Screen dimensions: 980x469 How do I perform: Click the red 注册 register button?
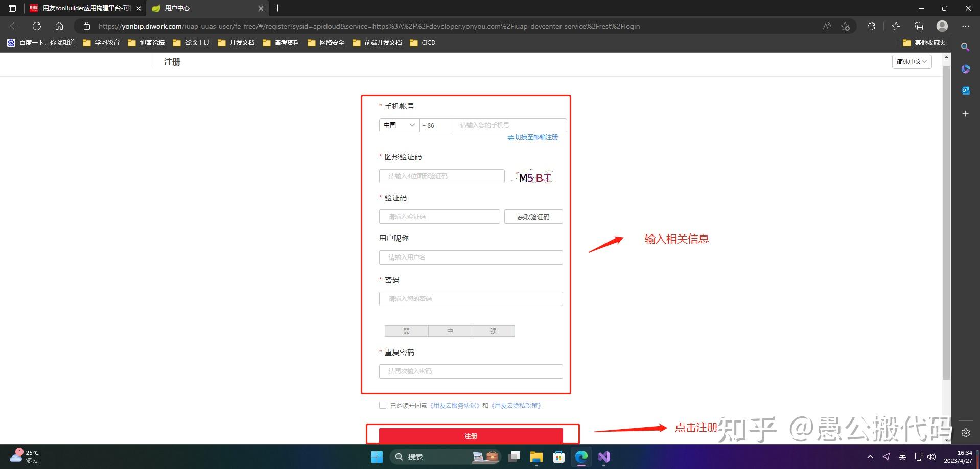click(470, 435)
